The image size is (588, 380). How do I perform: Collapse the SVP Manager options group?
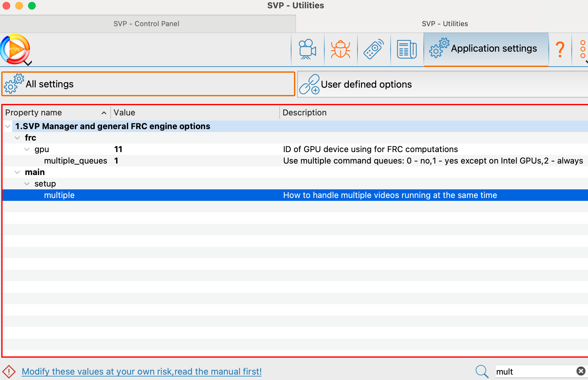pos(8,127)
